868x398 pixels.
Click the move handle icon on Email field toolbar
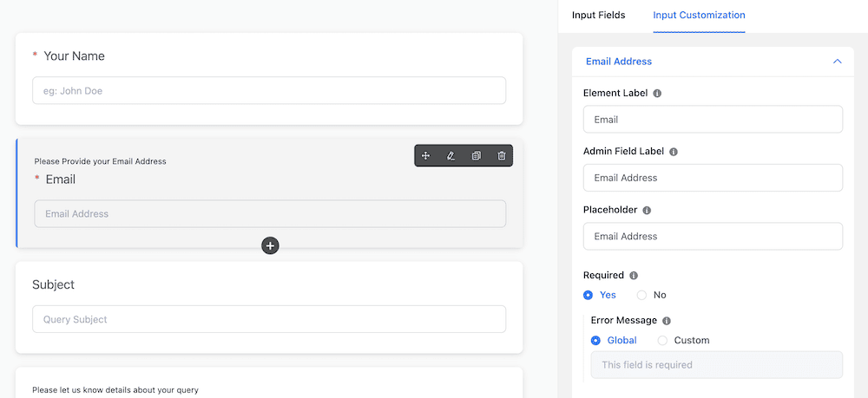click(425, 156)
